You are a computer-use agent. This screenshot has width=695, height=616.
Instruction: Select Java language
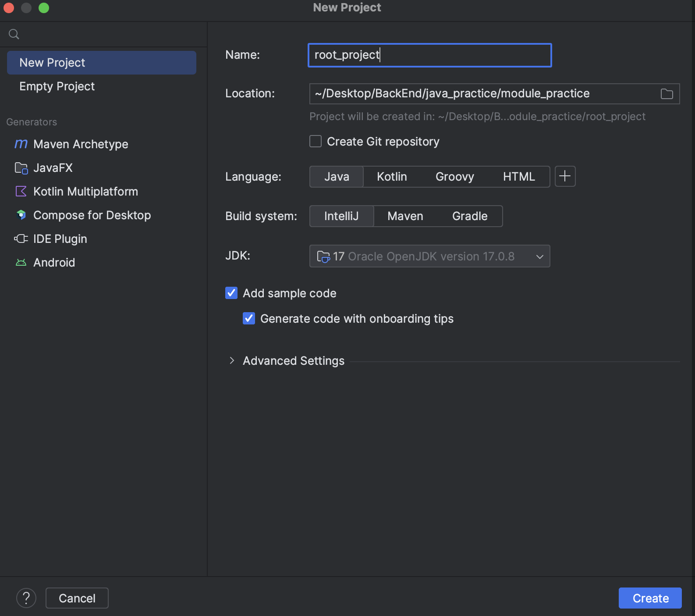pyautogui.click(x=337, y=177)
